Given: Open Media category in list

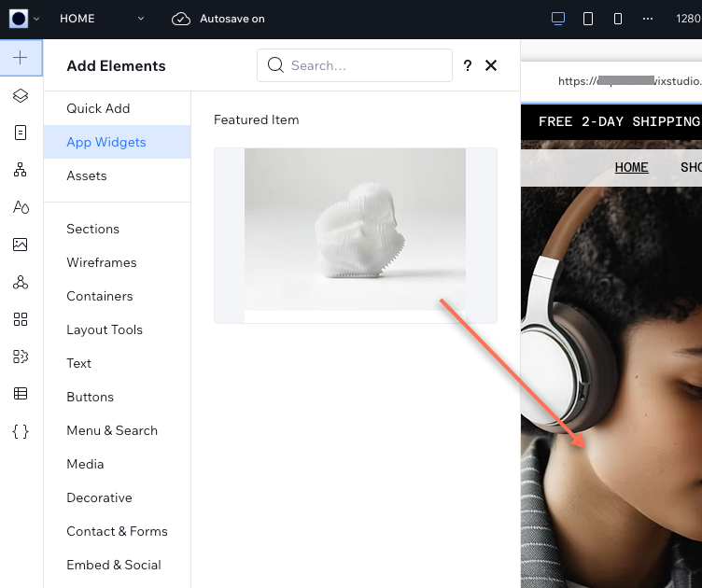Looking at the screenshot, I should pyautogui.click(x=118, y=464).
